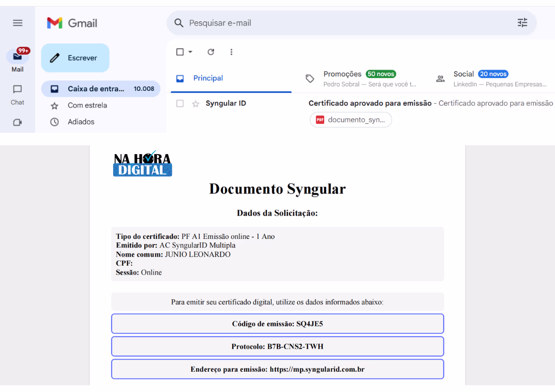The height and width of the screenshot is (392, 555).
Task: Open Caixa de entrada folder
Action: pos(101,89)
